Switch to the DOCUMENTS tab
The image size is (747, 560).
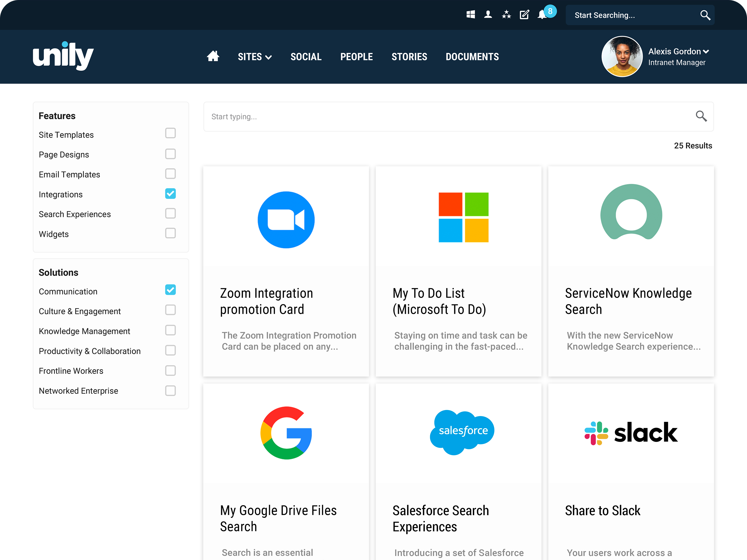pyautogui.click(x=472, y=57)
